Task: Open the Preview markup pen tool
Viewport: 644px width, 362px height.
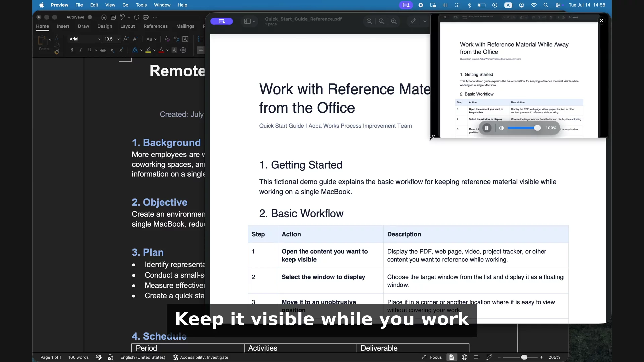Action: point(413,21)
